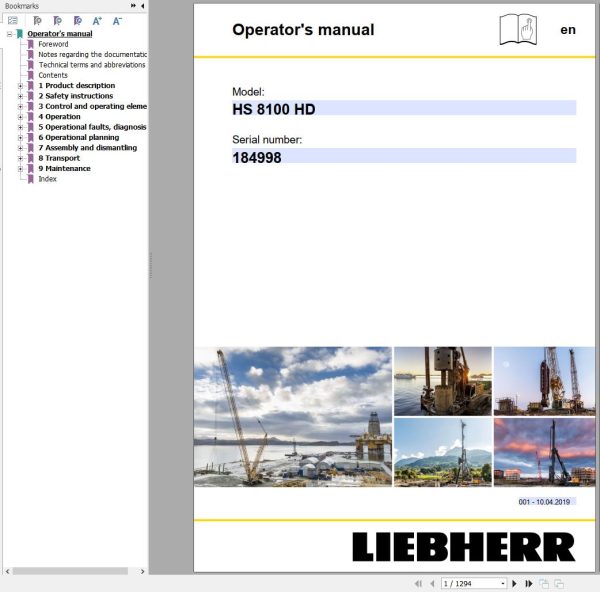Expand the 4 Operation bookmark
Viewport: 600px width, 592px height.
(21, 117)
